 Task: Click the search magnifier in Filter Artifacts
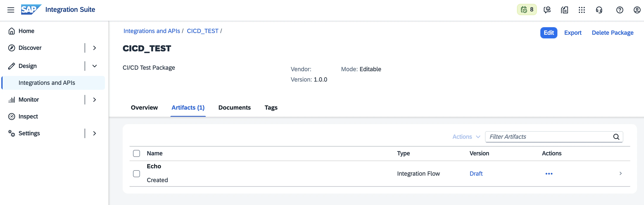(616, 137)
